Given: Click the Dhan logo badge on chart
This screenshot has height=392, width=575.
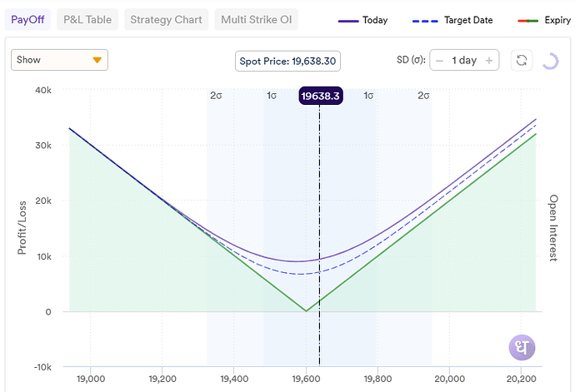Looking at the screenshot, I should pos(522,347).
